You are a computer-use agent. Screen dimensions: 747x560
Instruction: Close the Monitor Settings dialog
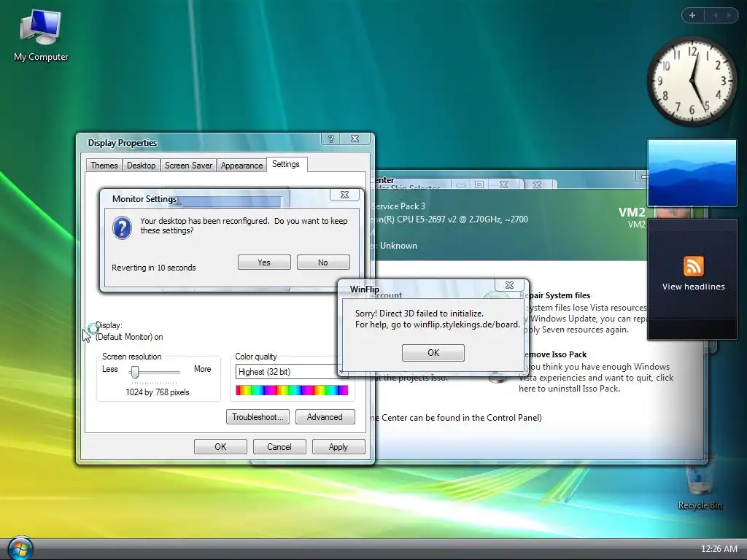point(344,195)
